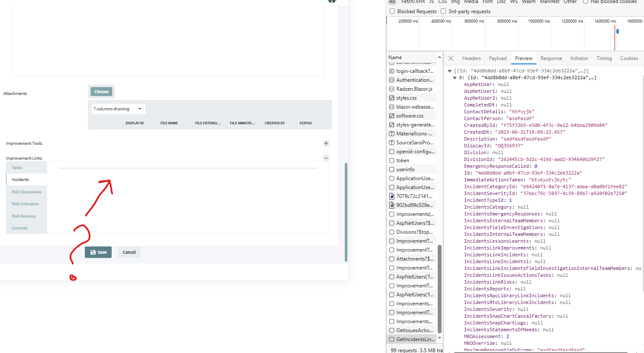Open the 7 columns showing dropdown
Viewport: 644px width, 353px height.
point(118,109)
